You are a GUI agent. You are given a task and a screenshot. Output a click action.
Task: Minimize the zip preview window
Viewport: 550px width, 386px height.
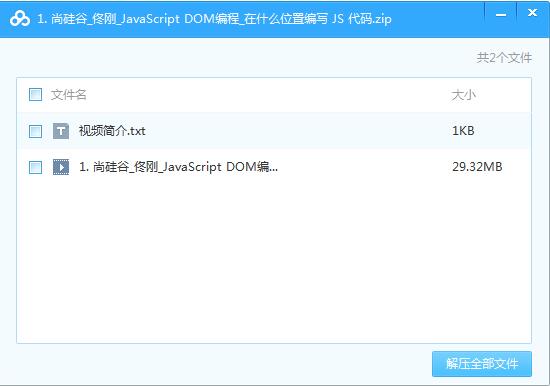tap(501, 15)
